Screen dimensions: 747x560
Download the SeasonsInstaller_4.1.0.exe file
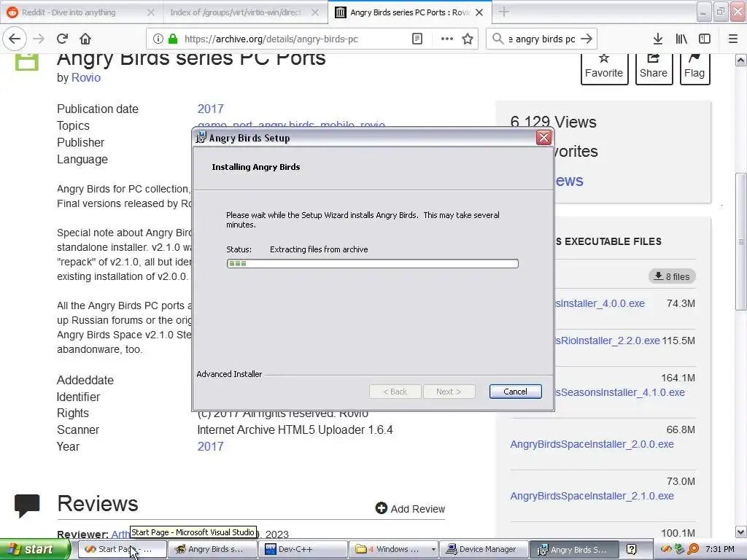[x=620, y=392]
